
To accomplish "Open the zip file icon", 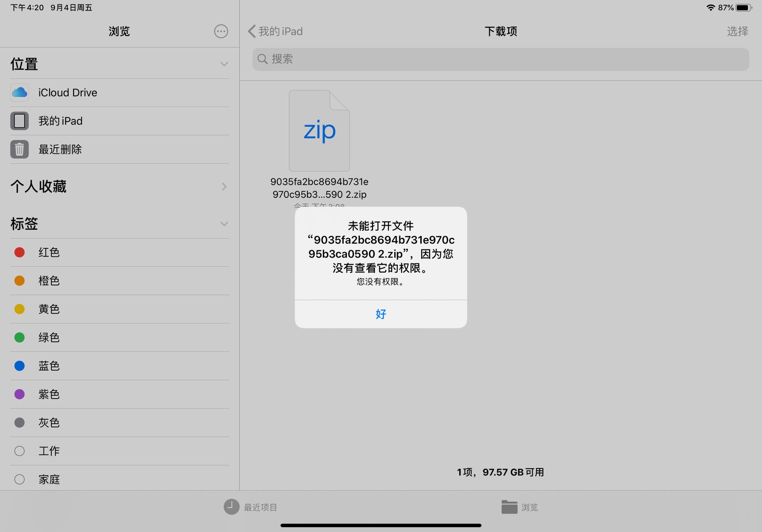I will click(x=319, y=130).
